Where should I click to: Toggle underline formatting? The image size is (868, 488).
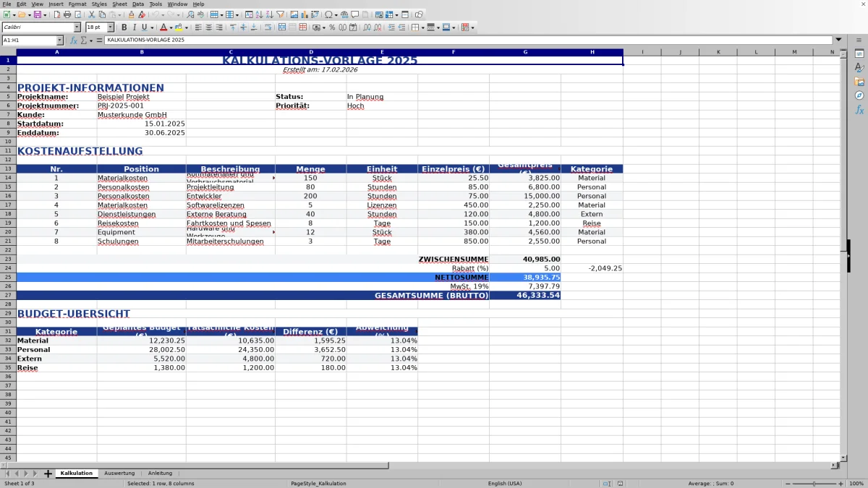(x=144, y=27)
